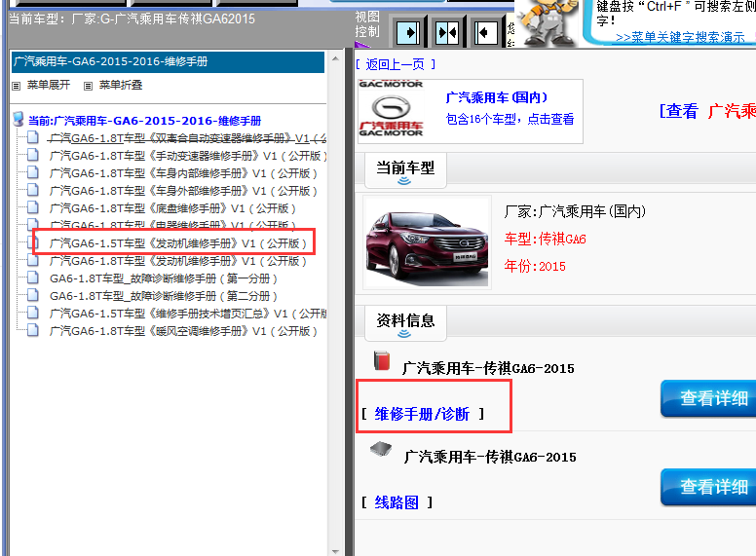Screen dimensions: 756x556
Task: Click 查看详细 button for 维修手册/诊断
Action: (709, 398)
